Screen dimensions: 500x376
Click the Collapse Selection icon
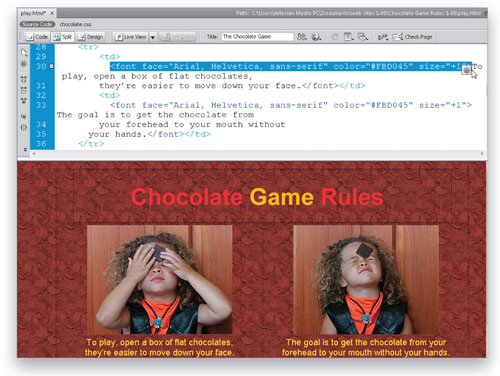point(24,90)
